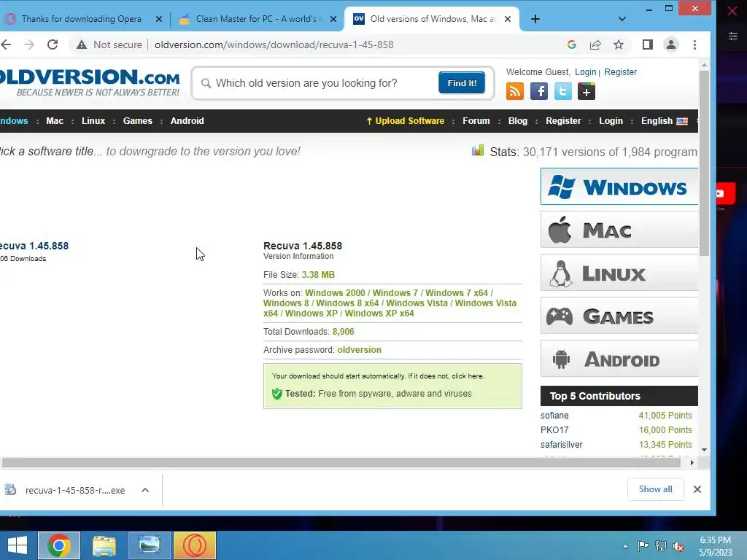Image resolution: width=747 pixels, height=560 pixels.
Task: Open the Games nav bar item
Action: point(138,121)
